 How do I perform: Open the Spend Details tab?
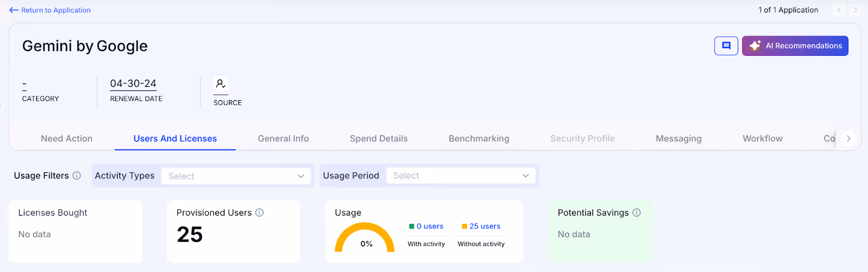[x=379, y=139]
